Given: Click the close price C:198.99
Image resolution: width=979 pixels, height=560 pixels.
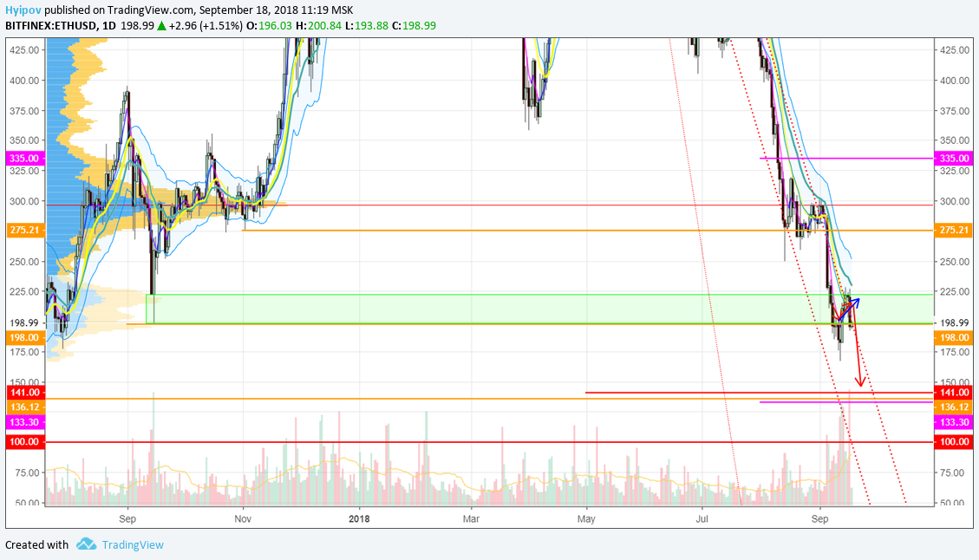Looking at the screenshot, I should click(x=414, y=26).
